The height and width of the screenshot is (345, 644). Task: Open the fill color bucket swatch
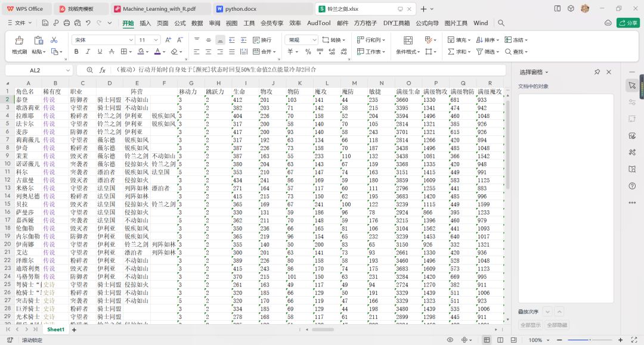click(x=141, y=52)
